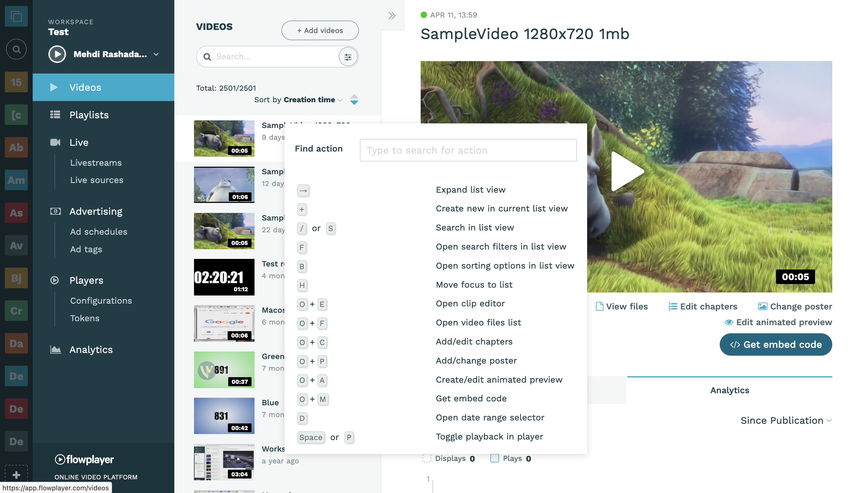868x493 pixels.
Task: Click the Players sidebar icon
Action: (54, 280)
